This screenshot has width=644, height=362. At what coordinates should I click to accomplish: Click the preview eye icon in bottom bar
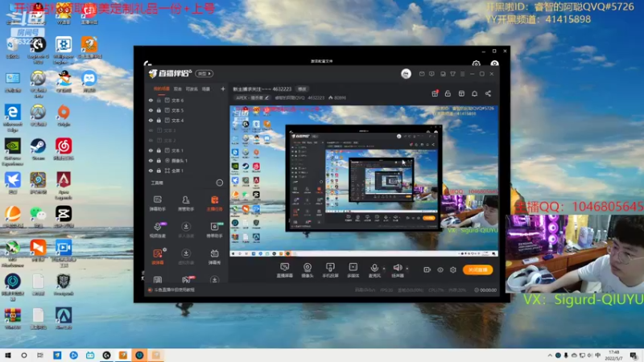click(440, 269)
